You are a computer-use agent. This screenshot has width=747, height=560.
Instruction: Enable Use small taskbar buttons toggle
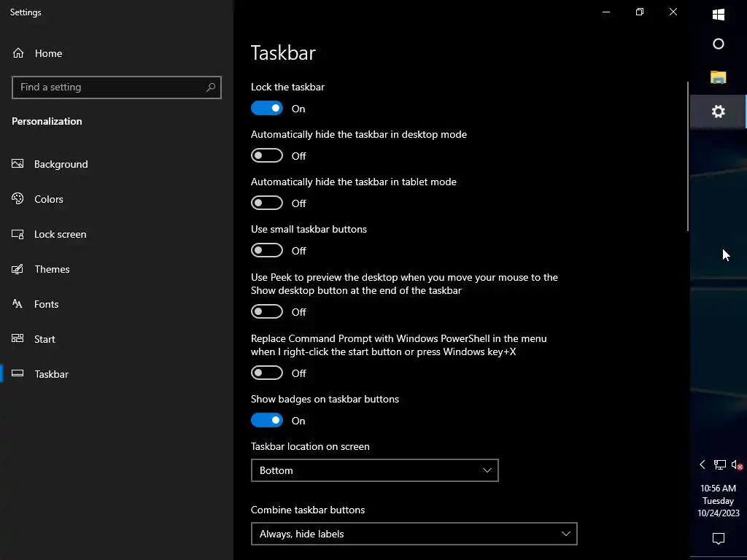(267, 251)
